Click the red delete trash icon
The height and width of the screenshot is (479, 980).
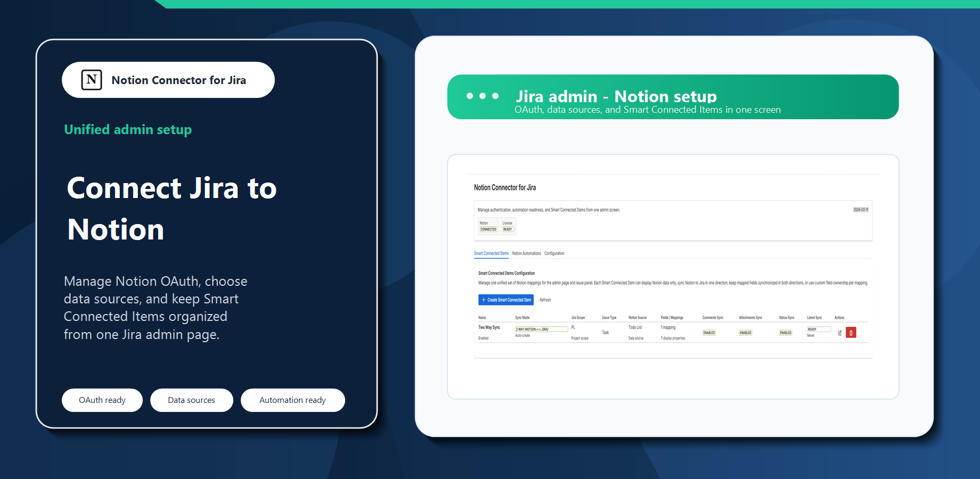(851, 333)
